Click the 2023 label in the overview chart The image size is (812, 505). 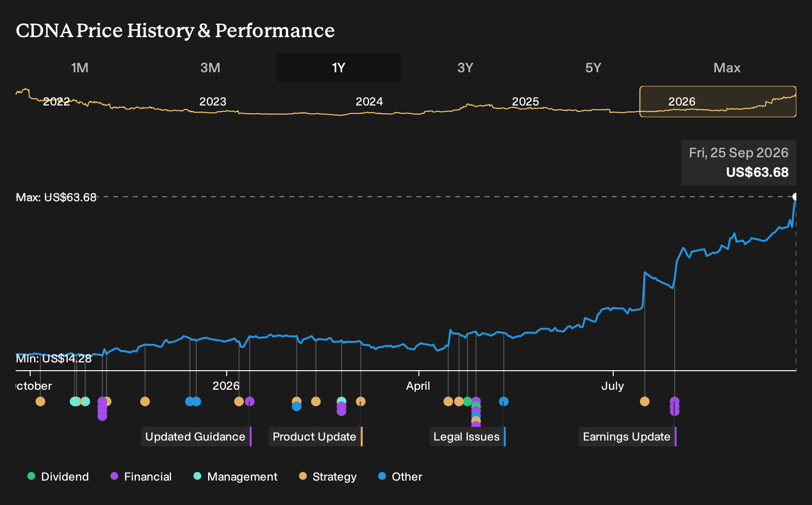pyautogui.click(x=213, y=102)
